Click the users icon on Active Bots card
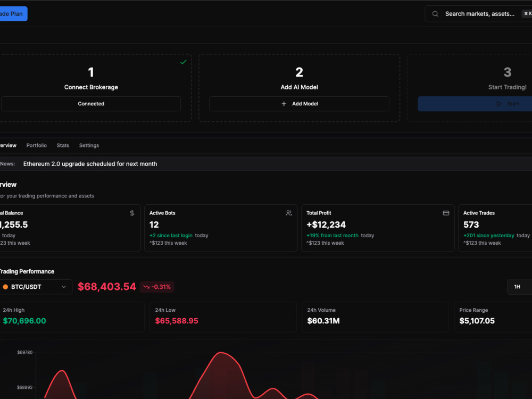The height and width of the screenshot is (399, 532). 289,213
